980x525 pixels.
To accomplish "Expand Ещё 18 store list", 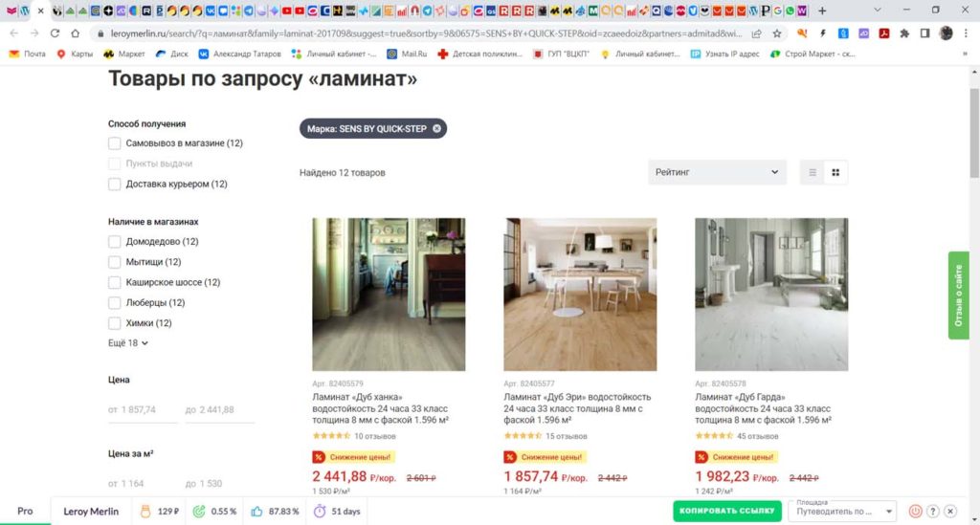I will coord(128,342).
